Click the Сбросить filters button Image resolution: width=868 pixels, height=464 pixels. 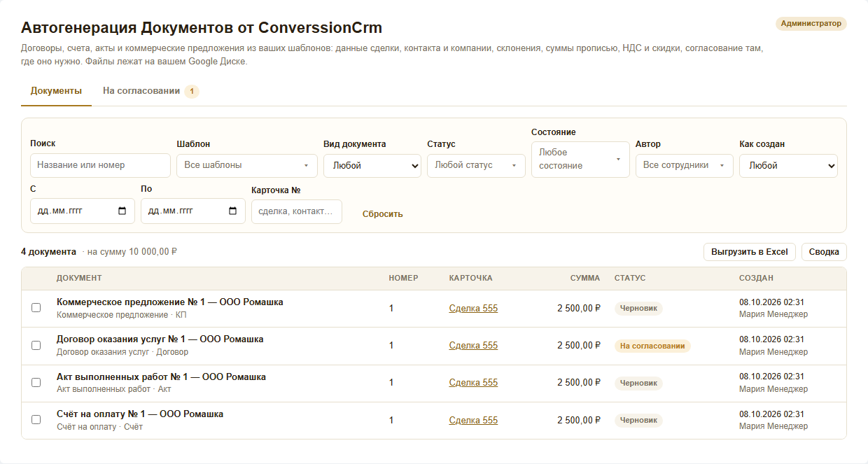[x=383, y=214]
